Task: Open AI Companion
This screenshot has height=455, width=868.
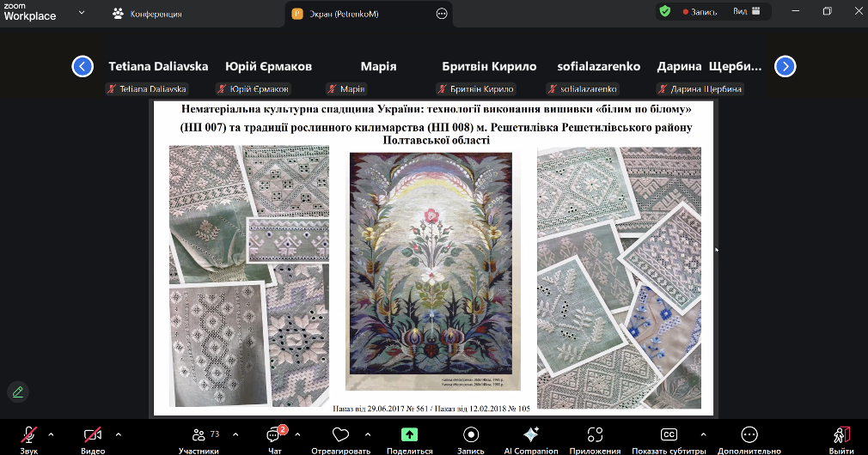Action: pyautogui.click(x=530, y=435)
